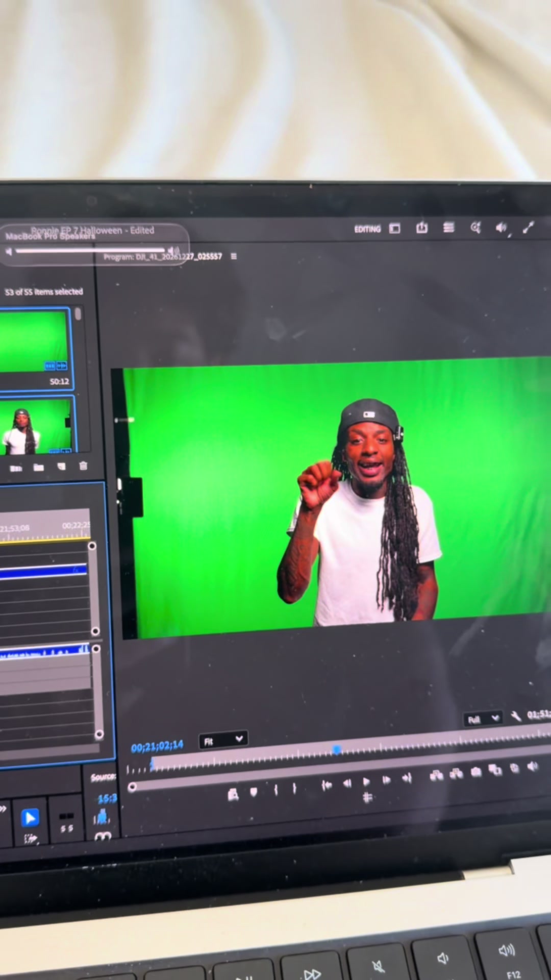Toggle the full screen video arrows icon
Viewport: 551px width, 980px height.
click(x=529, y=228)
